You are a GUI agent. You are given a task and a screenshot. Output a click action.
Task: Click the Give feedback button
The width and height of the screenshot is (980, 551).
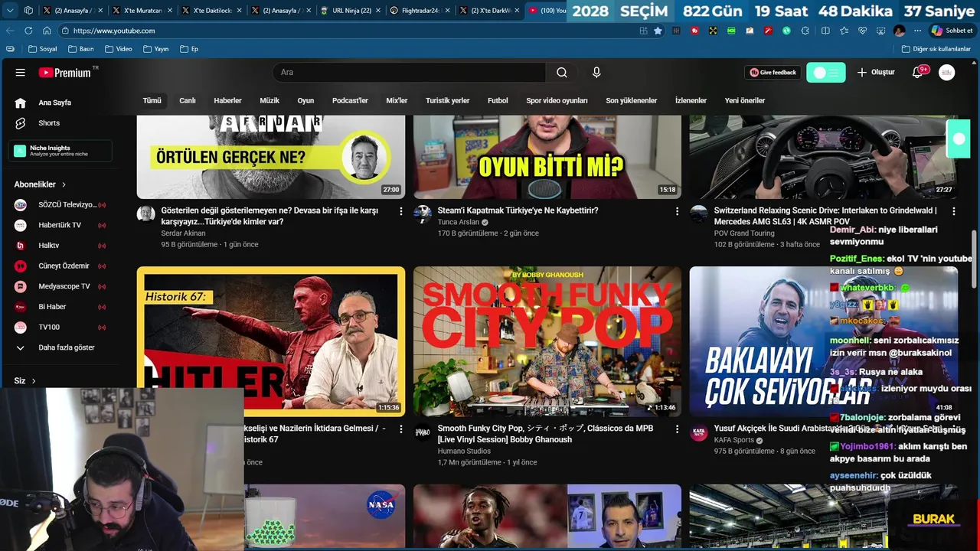pyautogui.click(x=773, y=73)
